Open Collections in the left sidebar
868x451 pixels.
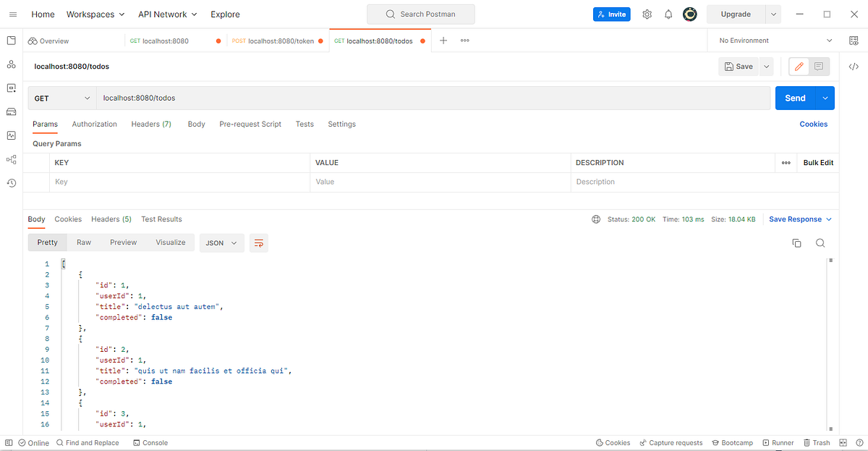tap(11, 41)
